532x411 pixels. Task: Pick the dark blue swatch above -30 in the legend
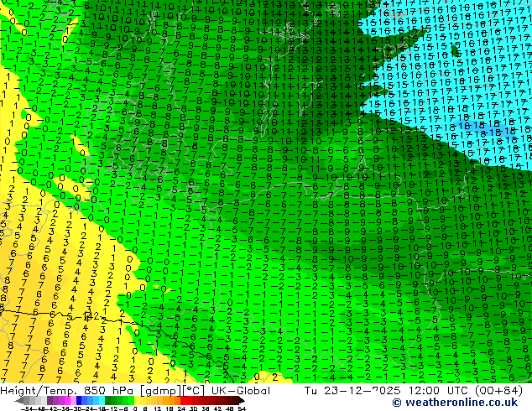click(79, 400)
